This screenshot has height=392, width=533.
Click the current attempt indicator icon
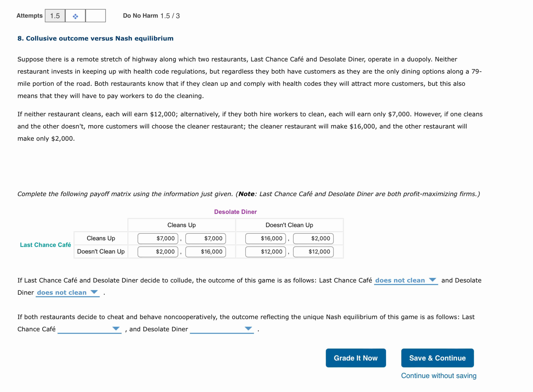(75, 16)
